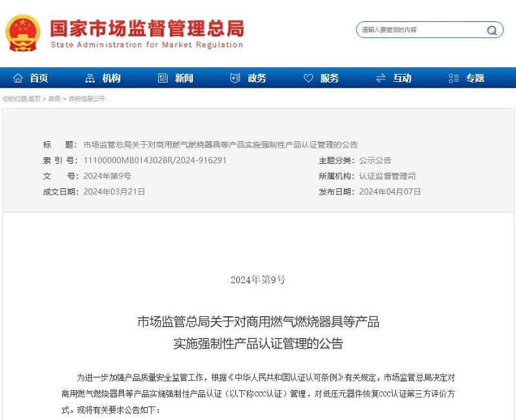The width and height of the screenshot is (516, 420).
Task: Click 公示公告 under 主题分类
Action: (x=375, y=161)
